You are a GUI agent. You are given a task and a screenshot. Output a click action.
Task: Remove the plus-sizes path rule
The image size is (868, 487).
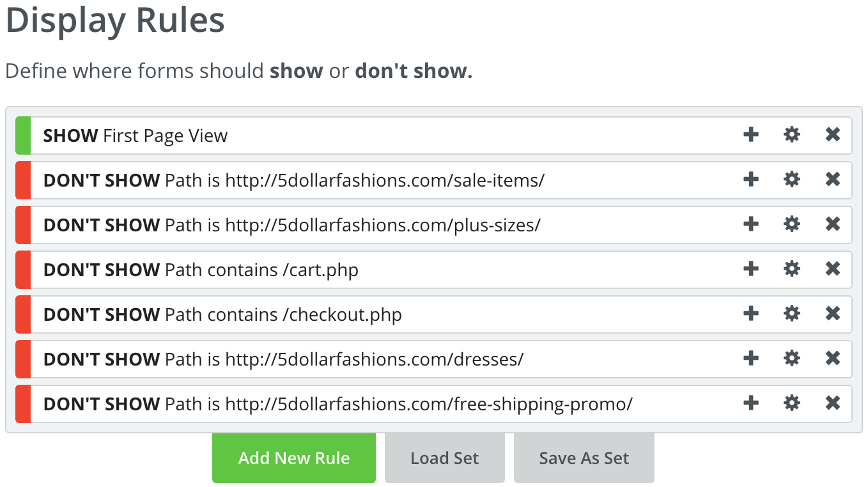click(833, 224)
